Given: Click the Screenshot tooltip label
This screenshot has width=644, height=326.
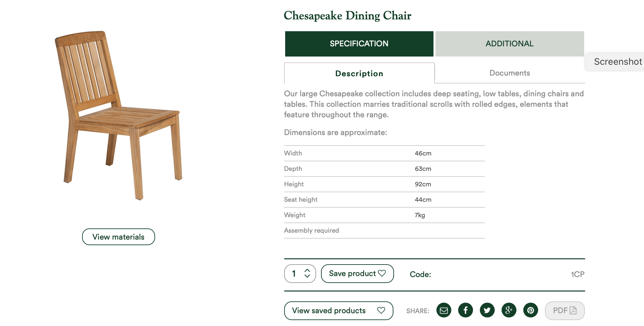Looking at the screenshot, I should click(618, 61).
